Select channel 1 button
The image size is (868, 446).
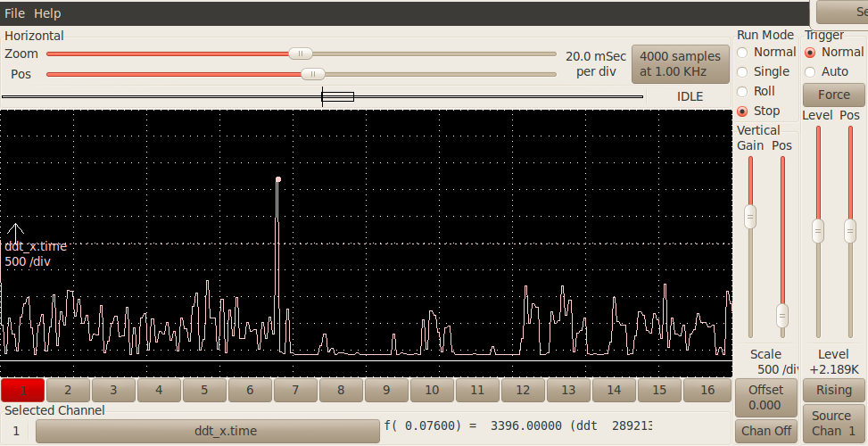23,391
